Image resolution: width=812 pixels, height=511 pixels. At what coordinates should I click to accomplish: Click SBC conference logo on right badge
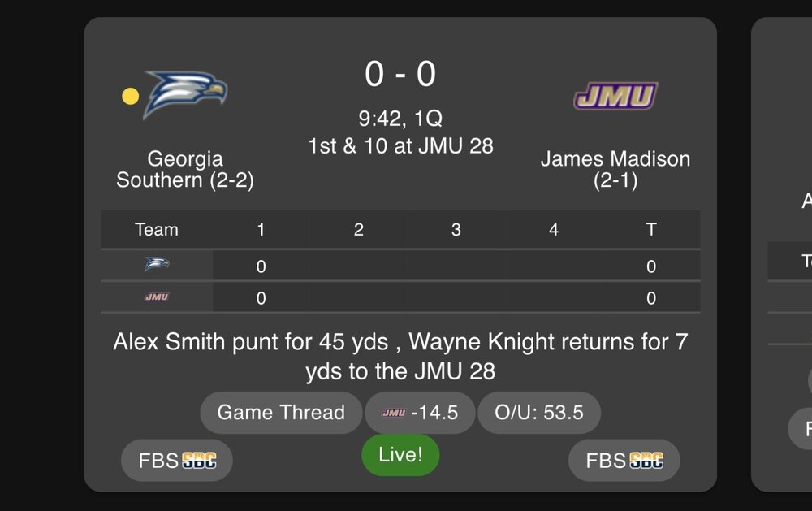(646, 461)
